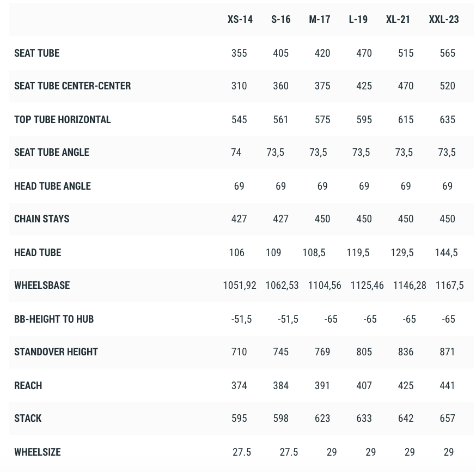This screenshot has width=476, height=472.
Task: Select the standover height value 871
Action: (x=447, y=352)
